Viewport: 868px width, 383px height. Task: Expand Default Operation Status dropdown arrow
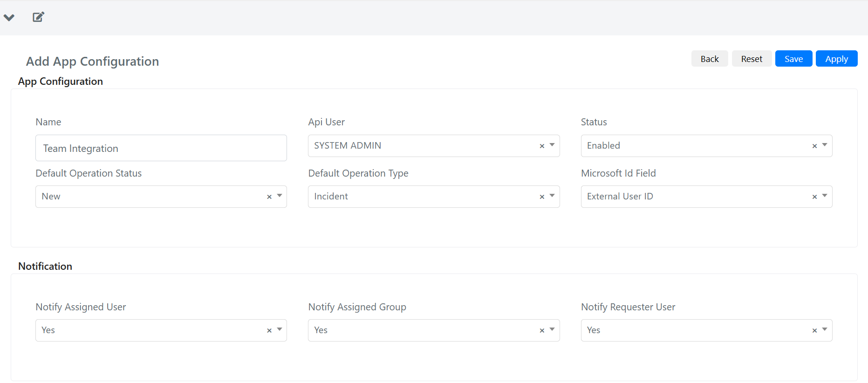280,196
